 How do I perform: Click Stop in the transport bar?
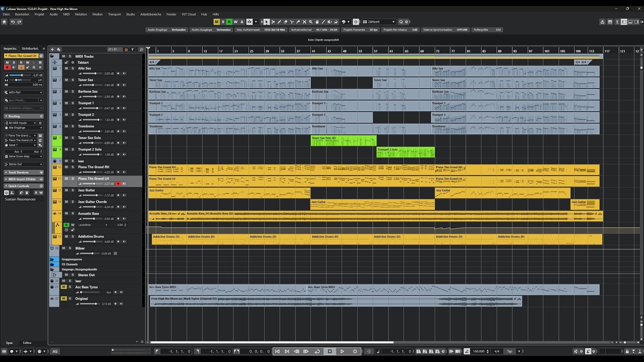tap(330, 351)
